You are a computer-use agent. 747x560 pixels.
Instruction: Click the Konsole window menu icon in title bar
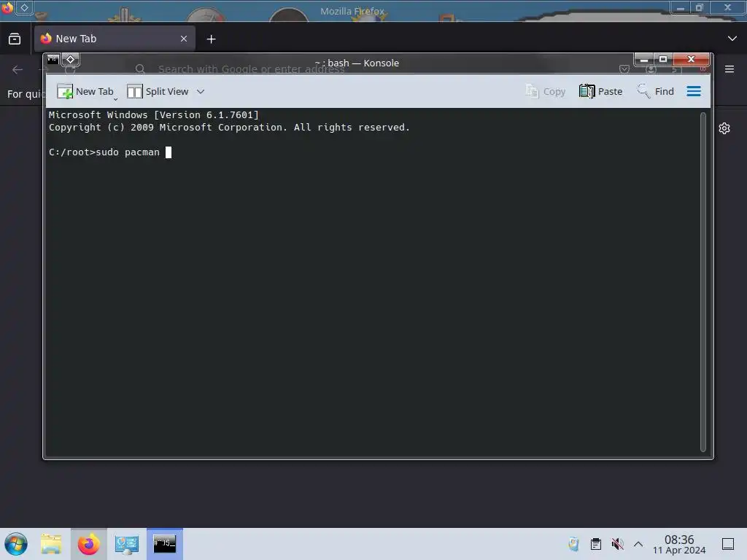[53, 59]
